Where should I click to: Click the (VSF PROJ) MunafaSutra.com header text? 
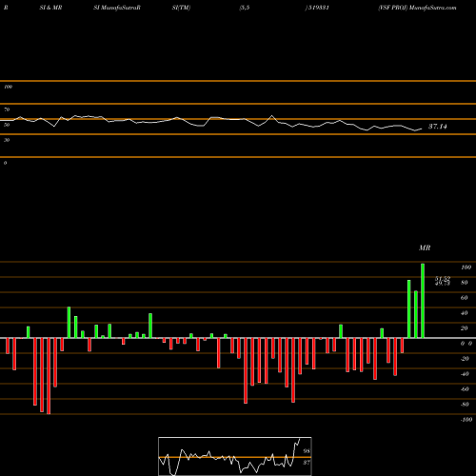(417, 8)
